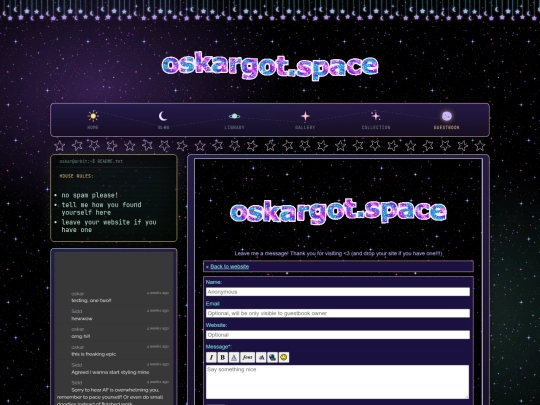Open the smiley emoticon picker
This screenshot has width=540, height=405.
pyautogui.click(x=284, y=357)
